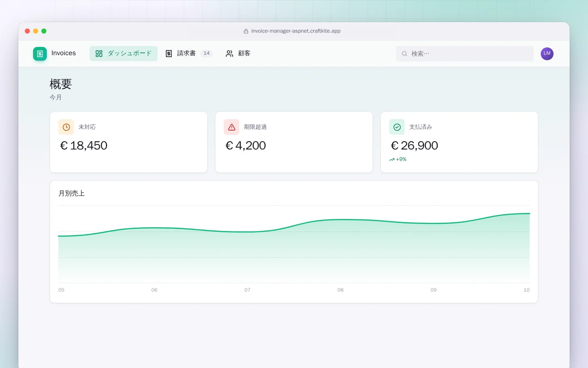588x368 pixels.
Task: Click the magnifier icon in the search box
Action: coord(405,54)
